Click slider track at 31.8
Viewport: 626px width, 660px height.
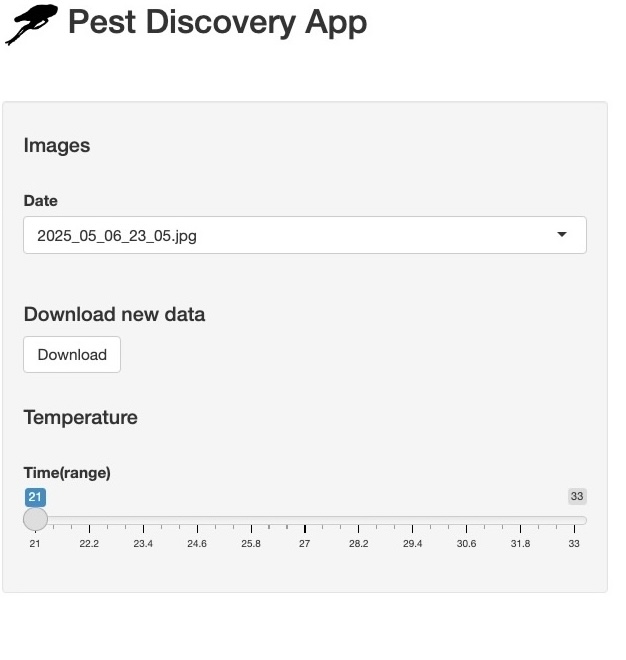[520, 521]
